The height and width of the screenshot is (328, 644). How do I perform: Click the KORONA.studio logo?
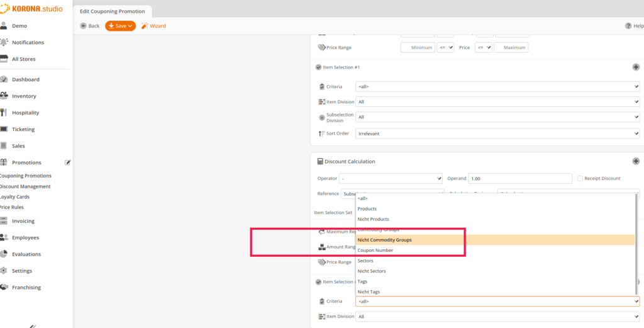[31, 8]
